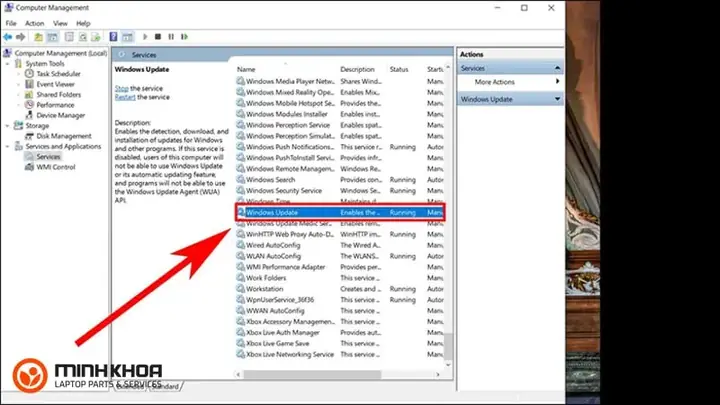Click the horizontal scrollbar right arrow
The image size is (720, 405).
438,374
